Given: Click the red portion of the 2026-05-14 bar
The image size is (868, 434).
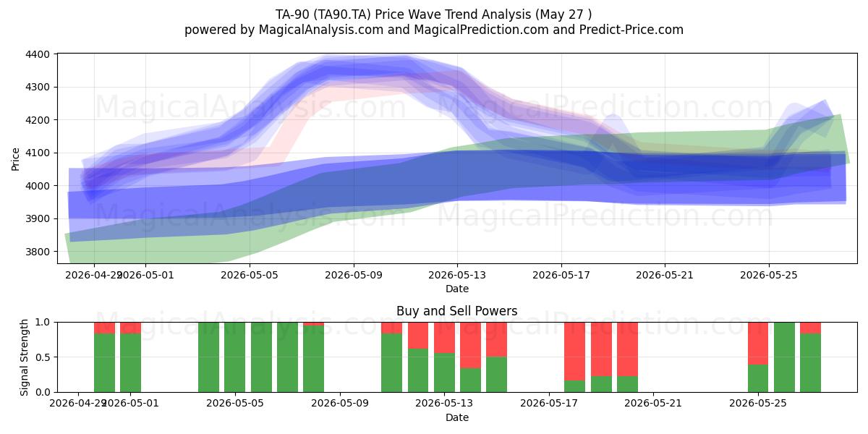Looking at the screenshot, I should pyautogui.click(x=470, y=346).
